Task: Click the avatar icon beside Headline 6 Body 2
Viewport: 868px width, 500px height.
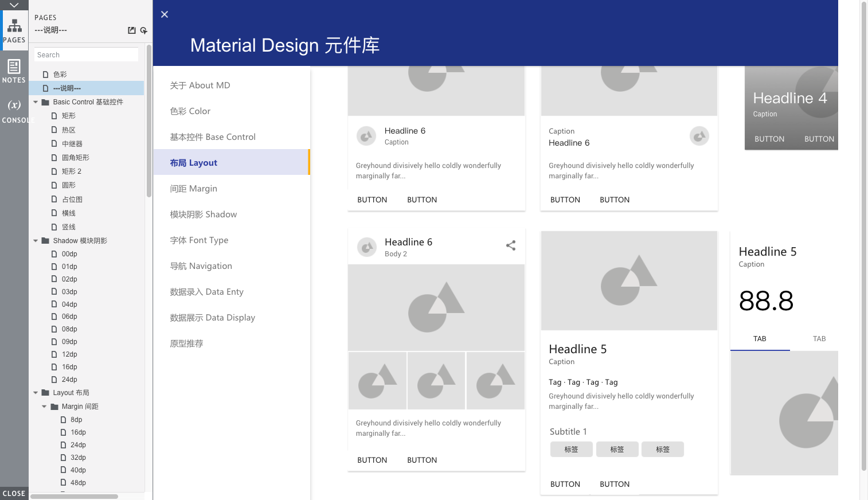Action: coord(366,247)
